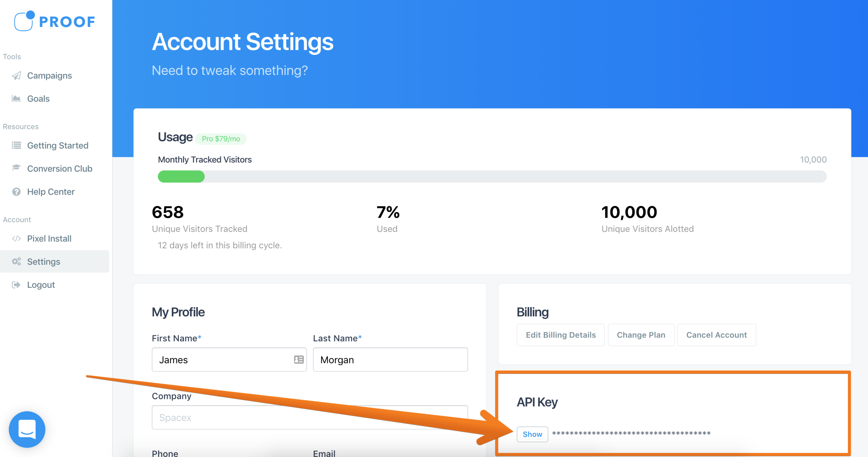Click the Pixel Install code icon
This screenshot has height=457, width=868.
pos(16,238)
